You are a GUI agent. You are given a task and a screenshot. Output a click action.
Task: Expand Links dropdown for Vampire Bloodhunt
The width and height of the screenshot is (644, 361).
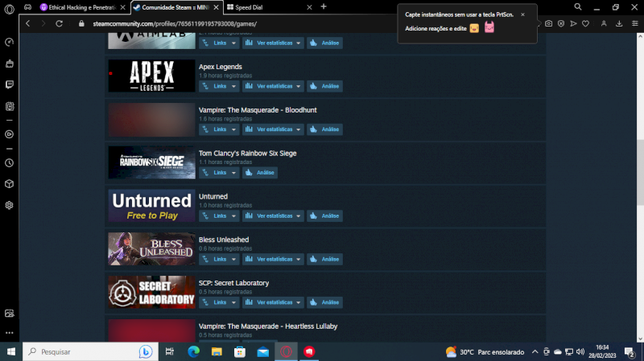[x=219, y=129]
